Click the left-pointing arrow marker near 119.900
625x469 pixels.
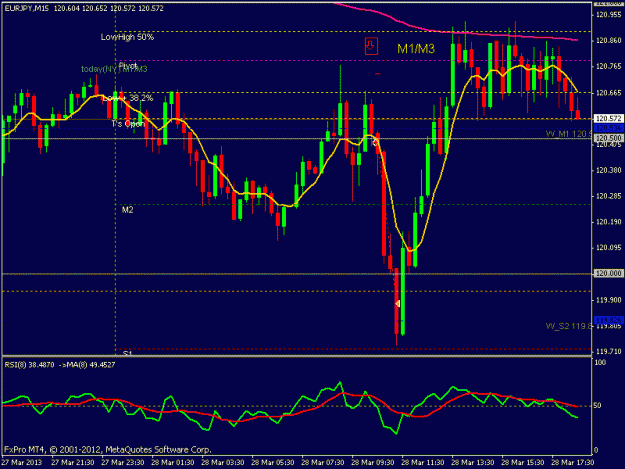tap(397, 304)
